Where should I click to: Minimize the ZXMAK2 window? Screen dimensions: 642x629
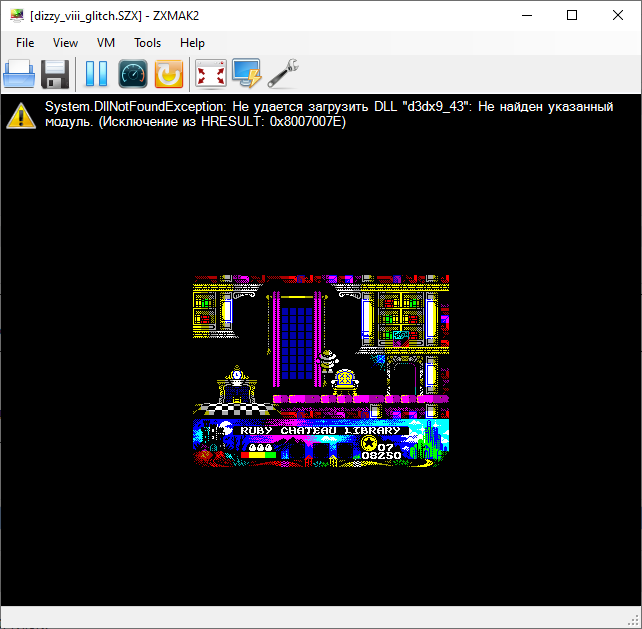(x=526, y=15)
